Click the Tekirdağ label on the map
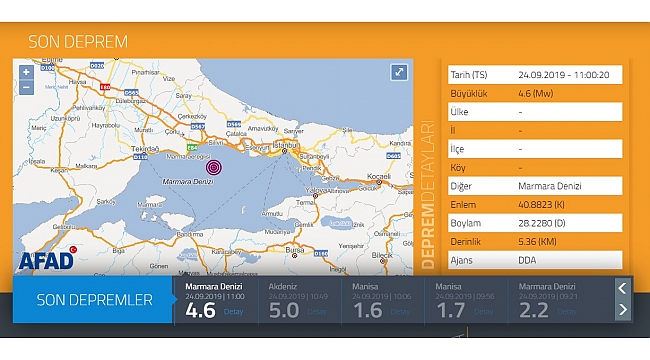 pyautogui.click(x=145, y=148)
